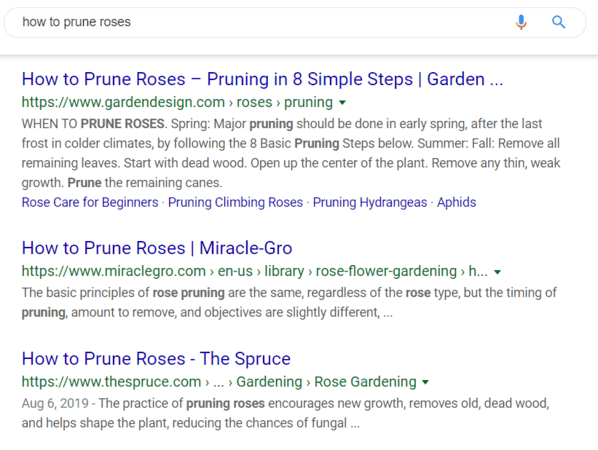The height and width of the screenshot is (450, 598).
Task: Open the 'How to Prune Roses - The Spruce' result
Action: click(x=156, y=358)
